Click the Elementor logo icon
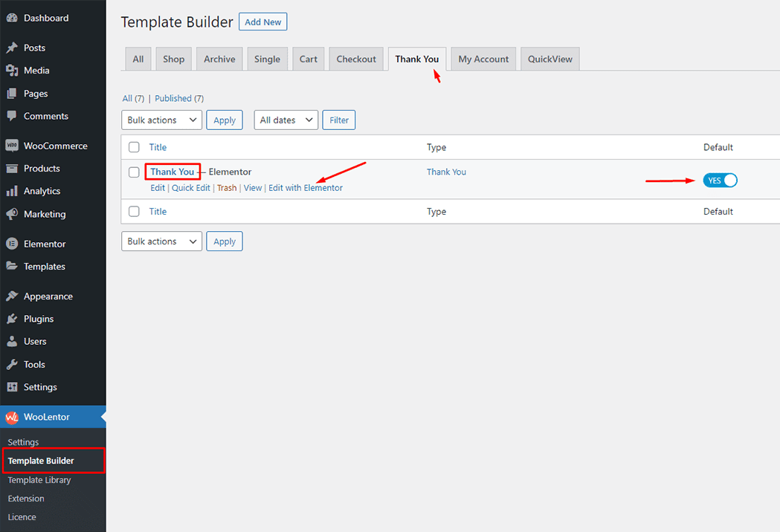Image resolution: width=780 pixels, height=532 pixels. pyautogui.click(x=12, y=244)
